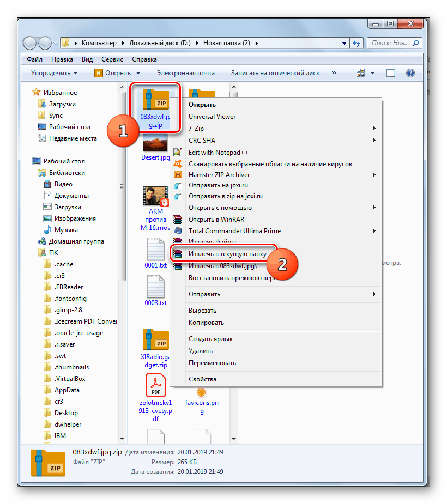Click the file list scroll down arrow
447x504 pixels.
(x=234, y=439)
